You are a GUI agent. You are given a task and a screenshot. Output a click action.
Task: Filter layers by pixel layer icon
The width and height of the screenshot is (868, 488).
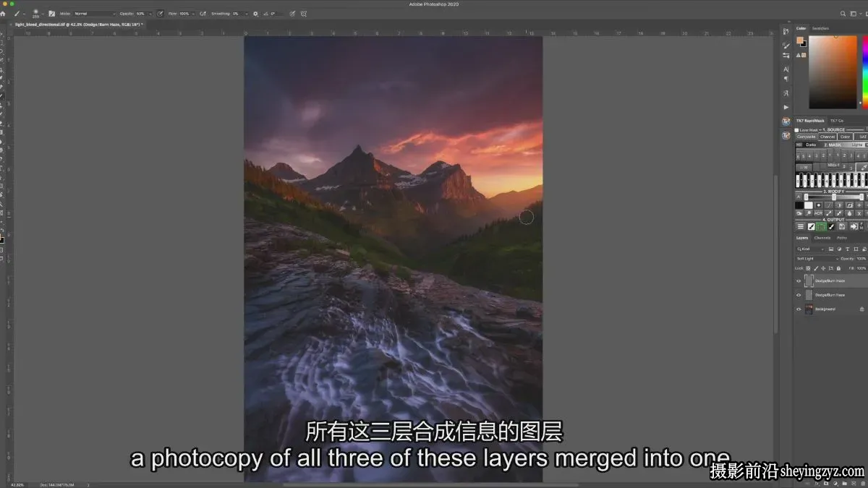click(x=831, y=249)
